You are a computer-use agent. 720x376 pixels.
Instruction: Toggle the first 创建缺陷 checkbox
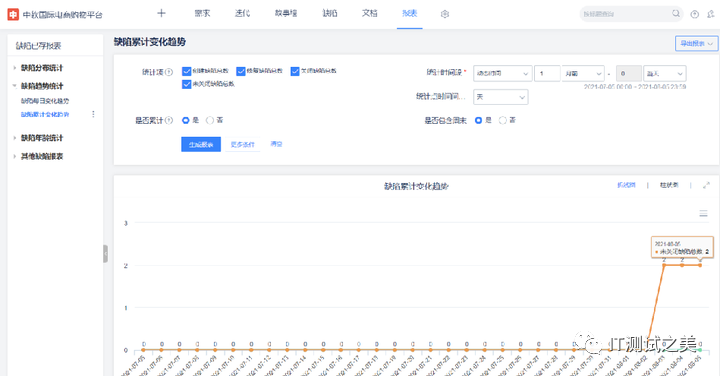point(186,71)
